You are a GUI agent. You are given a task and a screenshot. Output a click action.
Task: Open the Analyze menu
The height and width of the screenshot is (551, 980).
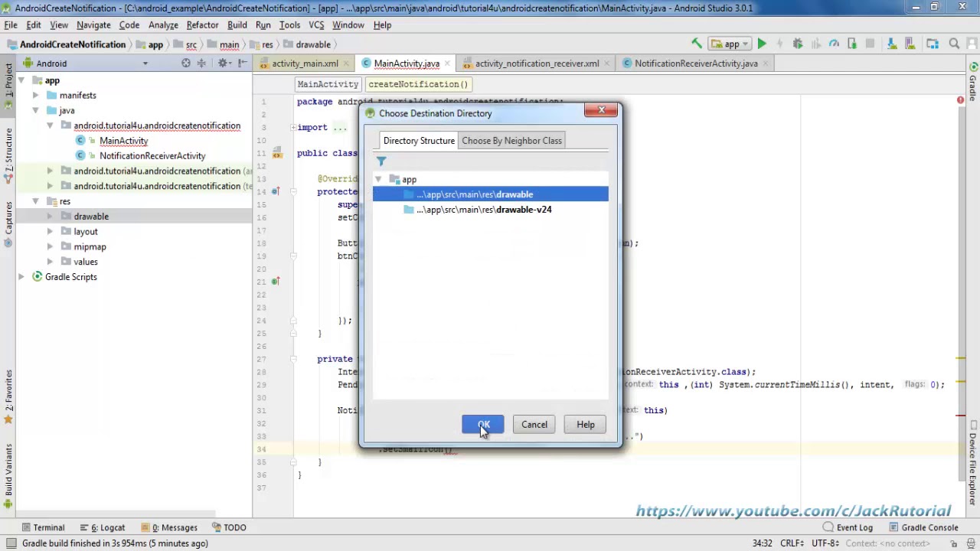coord(163,25)
